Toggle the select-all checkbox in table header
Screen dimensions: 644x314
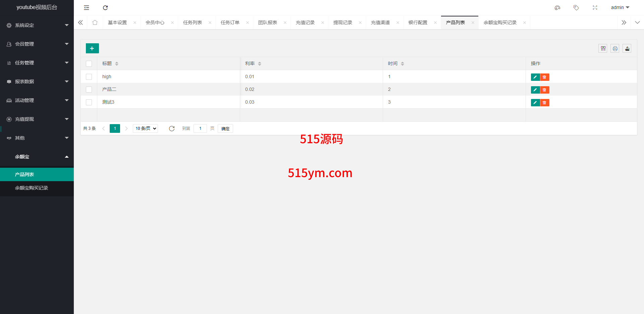coord(89,64)
